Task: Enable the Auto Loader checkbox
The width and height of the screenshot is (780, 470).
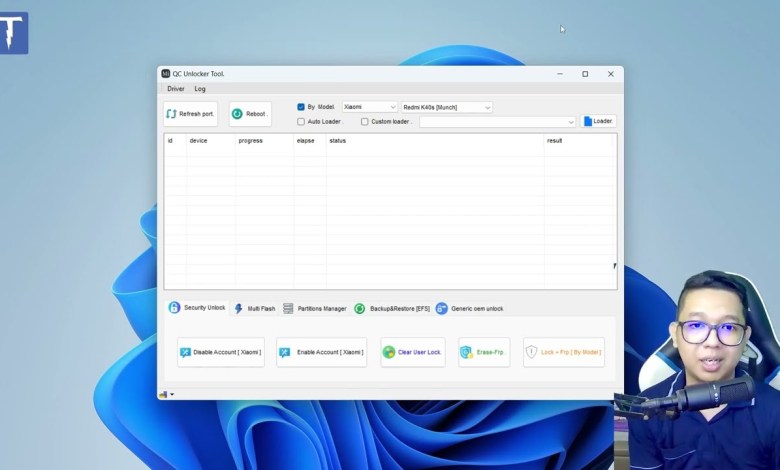Action: 301,122
